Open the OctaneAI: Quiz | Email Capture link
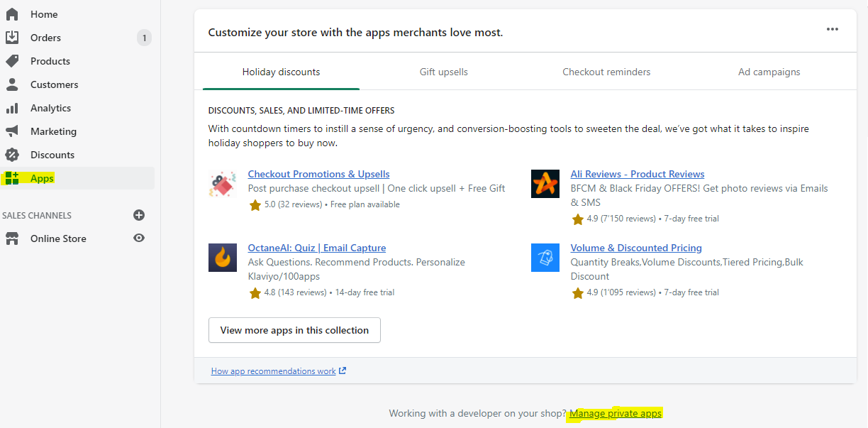The height and width of the screenshot is (428, 868). coord(317,248)
